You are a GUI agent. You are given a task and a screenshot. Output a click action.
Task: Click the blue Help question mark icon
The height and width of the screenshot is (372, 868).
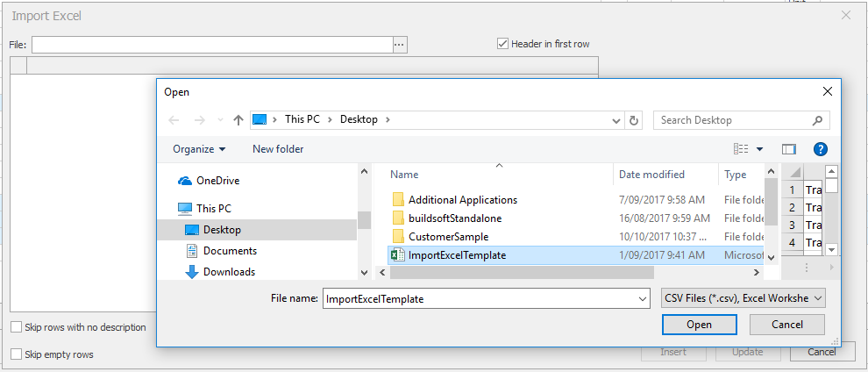(x=821, y=149)
